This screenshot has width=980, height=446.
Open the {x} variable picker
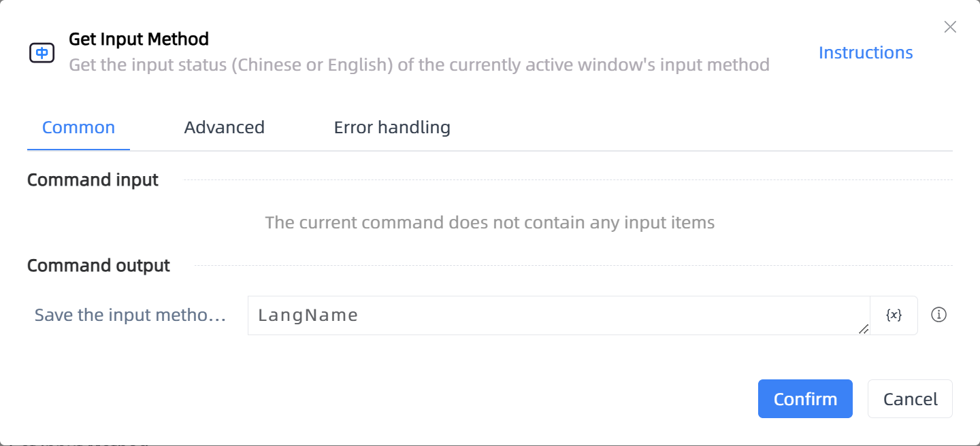[x=894, y=315]
